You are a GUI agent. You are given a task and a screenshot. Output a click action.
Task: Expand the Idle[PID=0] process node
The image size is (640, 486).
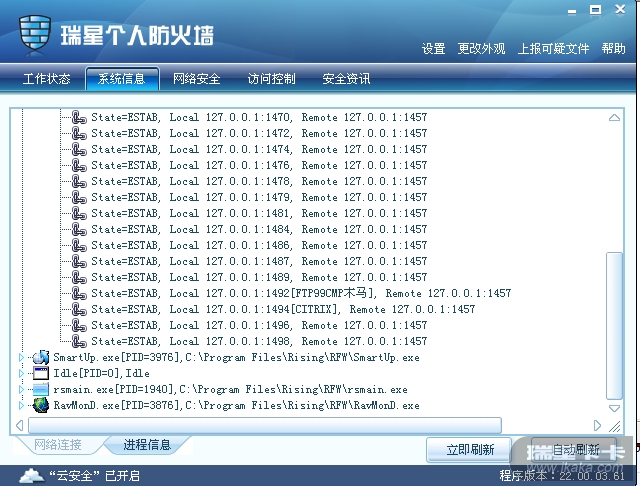(21, 373)
